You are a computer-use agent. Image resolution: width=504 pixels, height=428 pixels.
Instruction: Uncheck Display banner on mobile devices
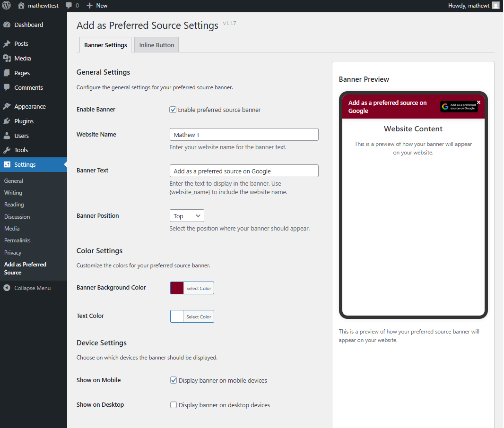(174, 380)
